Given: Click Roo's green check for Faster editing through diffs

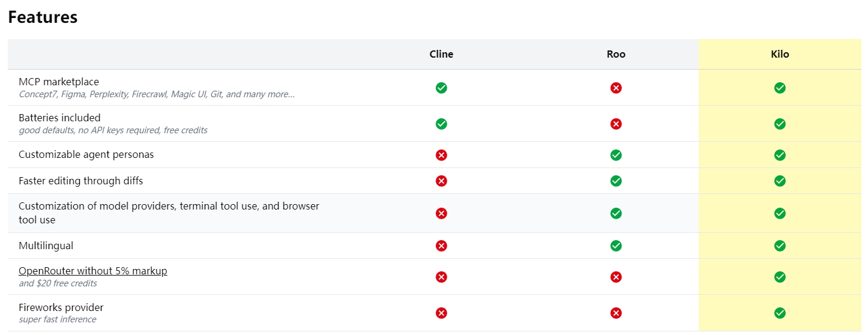Looking at the screenshot, I should (x=616, y=181).
